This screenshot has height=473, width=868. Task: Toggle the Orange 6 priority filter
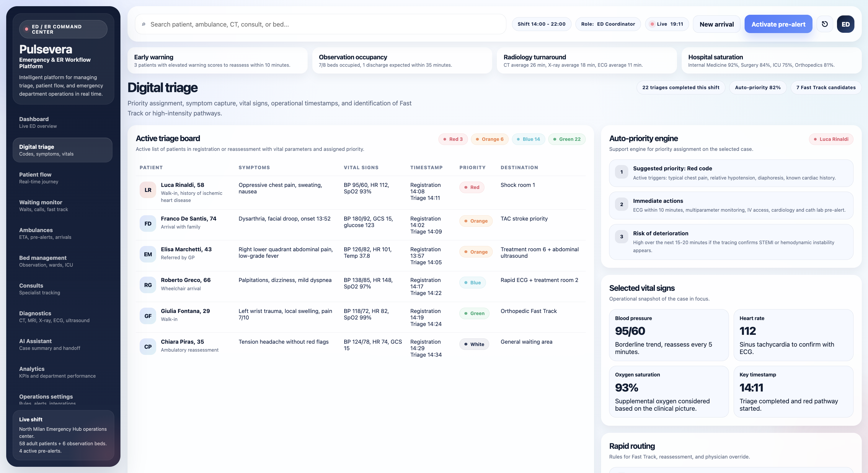pyautogui.click(x=489, y=139)
